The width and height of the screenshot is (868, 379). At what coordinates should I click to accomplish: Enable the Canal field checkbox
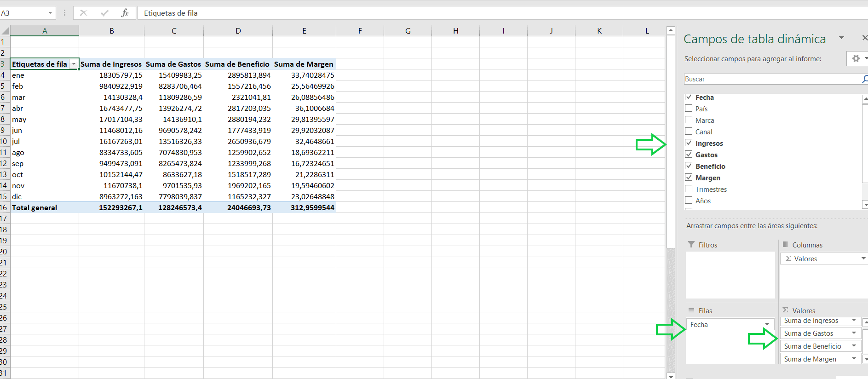click(x=689, y=132)
